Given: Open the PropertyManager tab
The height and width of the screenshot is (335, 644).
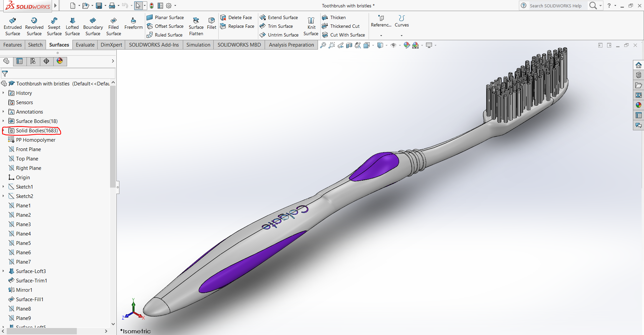Looking at the screenshot, I should pyautogui.click(x=19, y=61).
